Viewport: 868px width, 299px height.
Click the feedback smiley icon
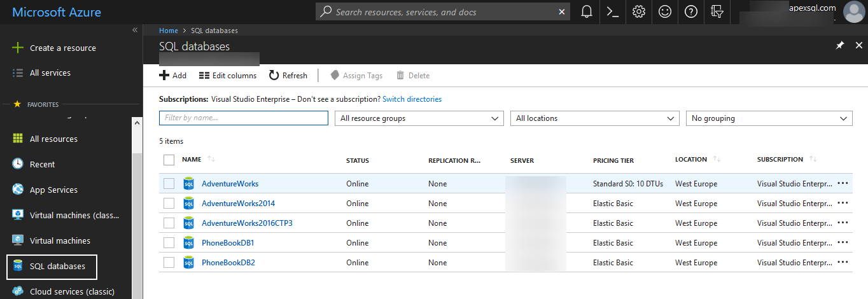click(x=665, y=12)
